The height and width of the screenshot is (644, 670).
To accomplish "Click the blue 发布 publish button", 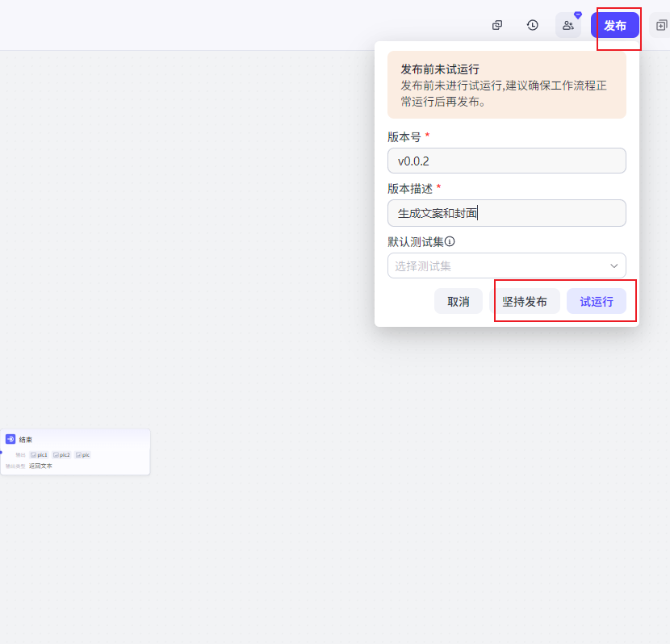I will (x=615, y=25).
